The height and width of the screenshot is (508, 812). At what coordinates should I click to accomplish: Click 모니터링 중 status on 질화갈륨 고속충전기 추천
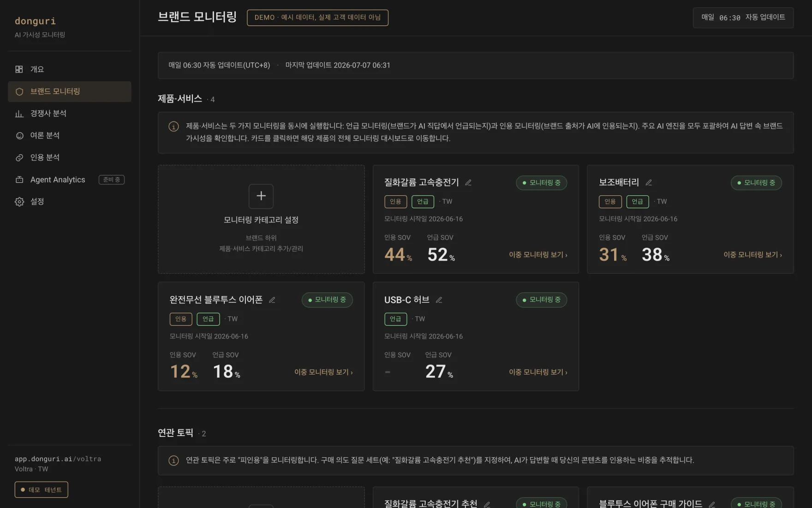tap(541, 504)
